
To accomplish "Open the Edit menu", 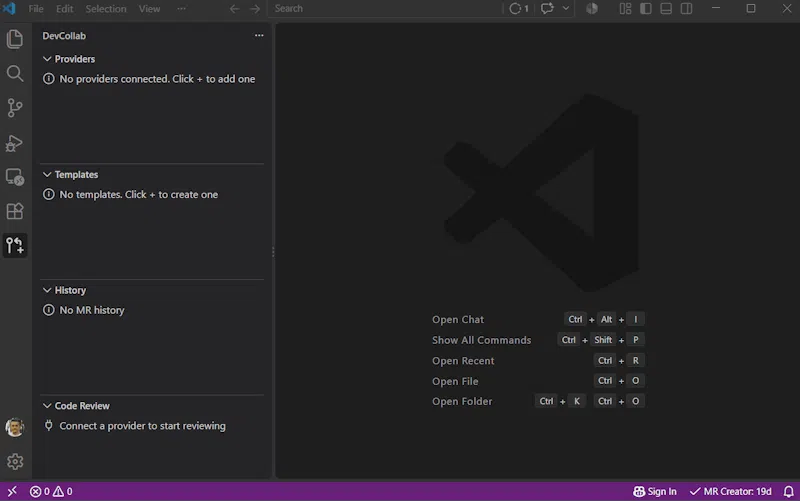I will click(64, 9).
